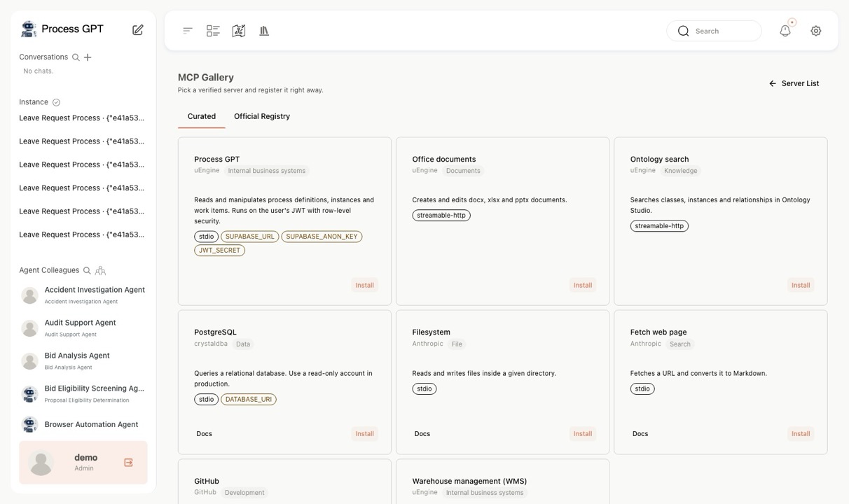Search agent colleagues with the magnifier icon
This screenshot has height=504, width=849.
tap(87, 270)
